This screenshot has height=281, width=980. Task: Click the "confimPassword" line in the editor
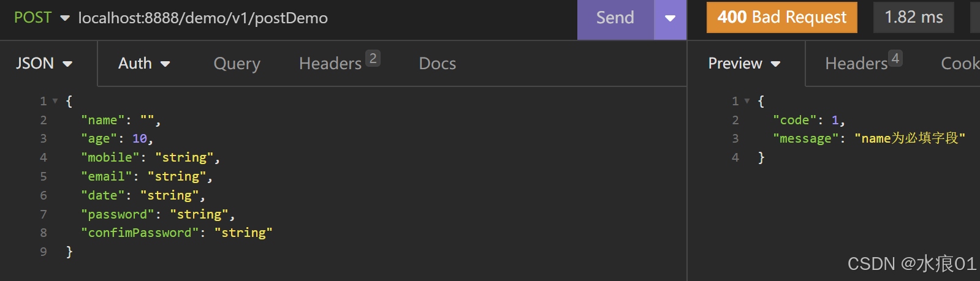(177, 233)
